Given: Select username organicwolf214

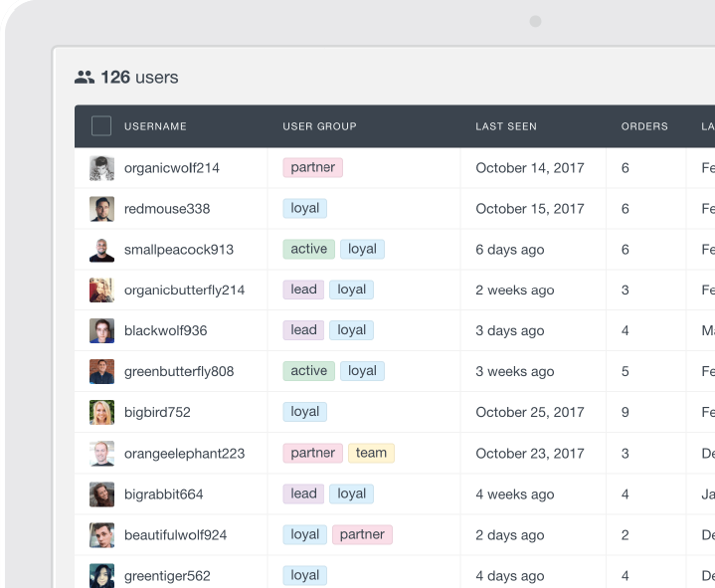Looking at the screenshot, I should click(x=171, y=168).
